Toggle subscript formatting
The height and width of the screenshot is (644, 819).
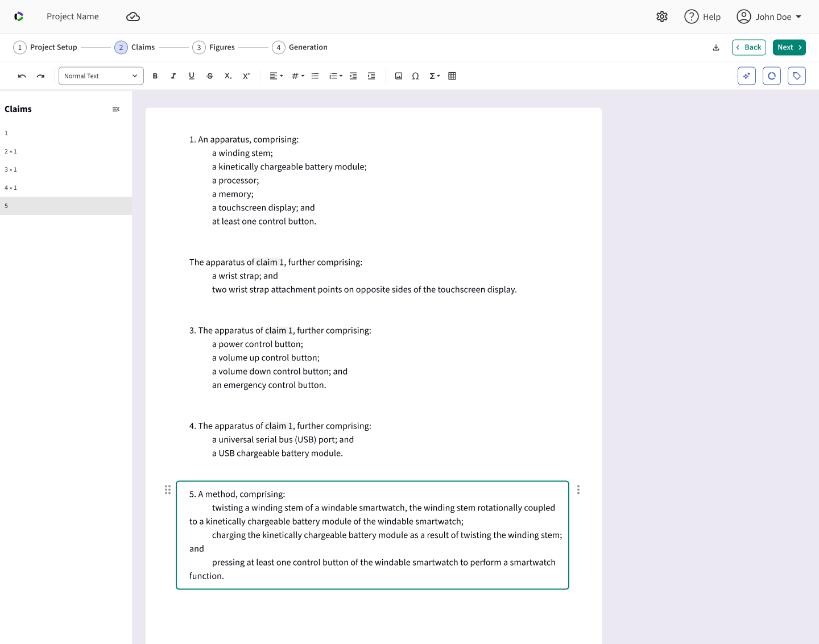(228, 76)
